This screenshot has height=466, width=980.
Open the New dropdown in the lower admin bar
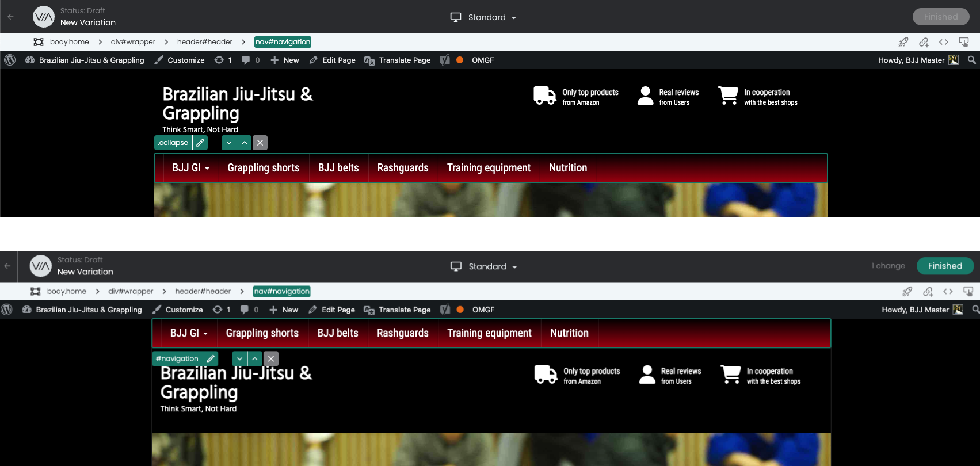(x=284, y=310)
